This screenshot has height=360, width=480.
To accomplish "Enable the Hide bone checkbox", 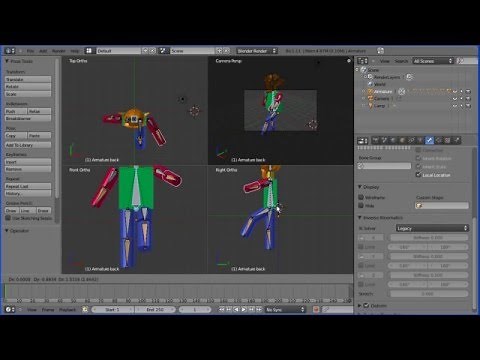I will tap(361, 206).
